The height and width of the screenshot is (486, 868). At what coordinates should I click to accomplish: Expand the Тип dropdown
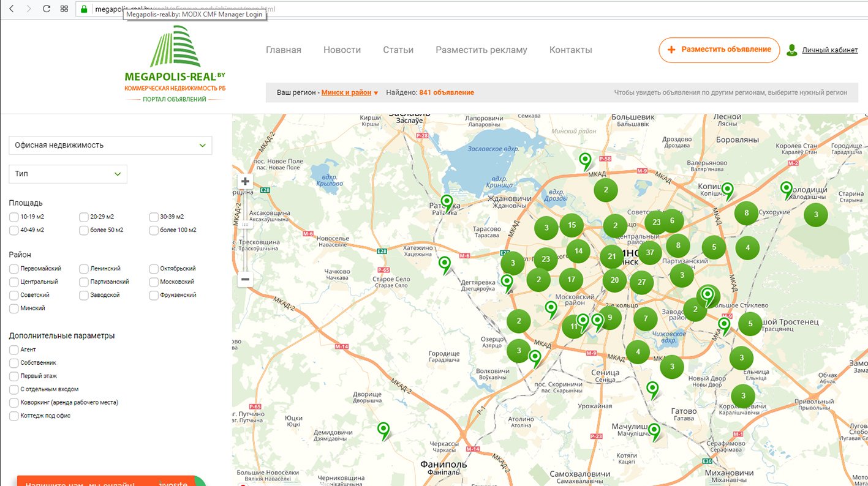(x=68, y=174)
